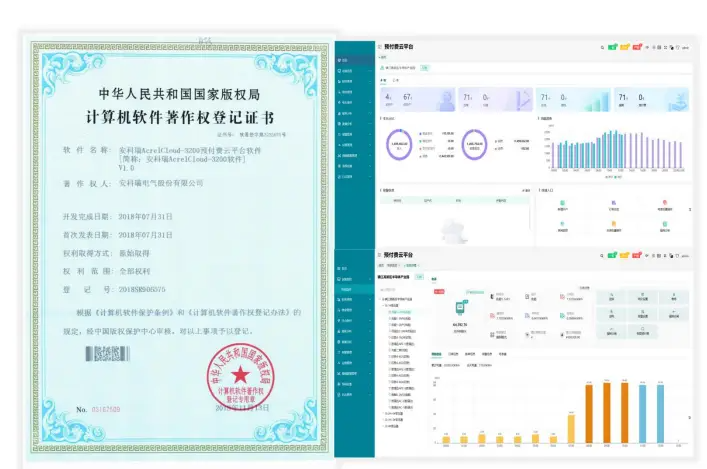The height and width of the screenshot is (469, 707).
Task: Click the first blue bar in the lower bar chart
Action: coord(642,413)
